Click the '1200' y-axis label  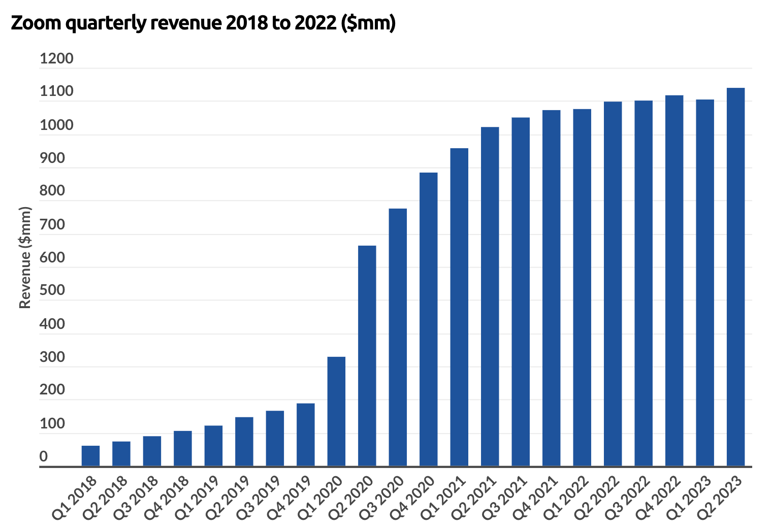pyautogui.click(x=56, y=58)
